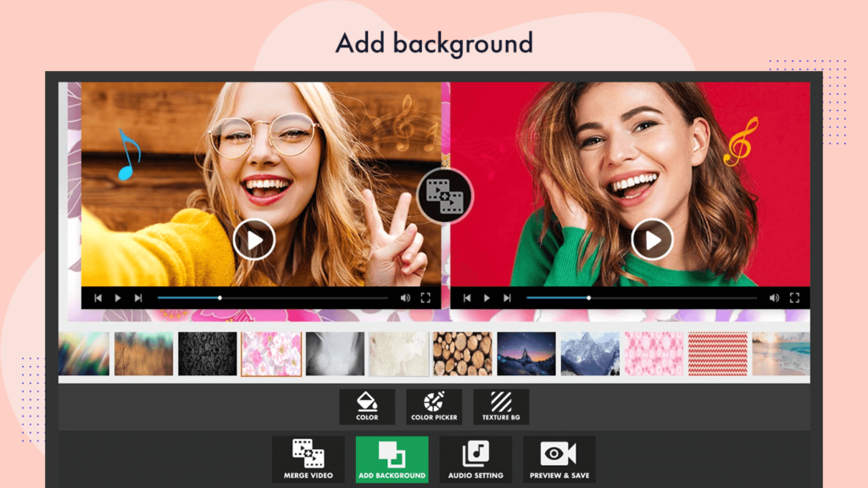Choose the beige paper texture background thumbnail
The width and height of the screenshot is (868, 488).
pos(398,354)
